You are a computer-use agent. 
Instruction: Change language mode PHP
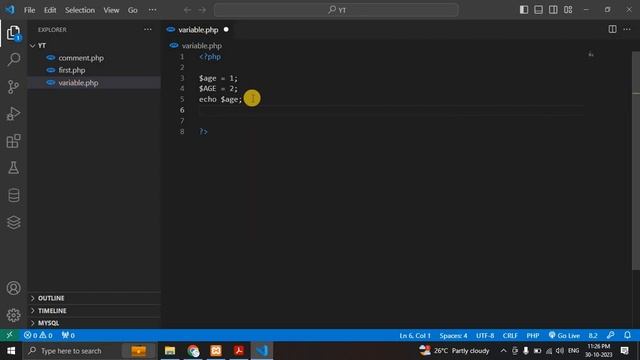click(533, 336)
